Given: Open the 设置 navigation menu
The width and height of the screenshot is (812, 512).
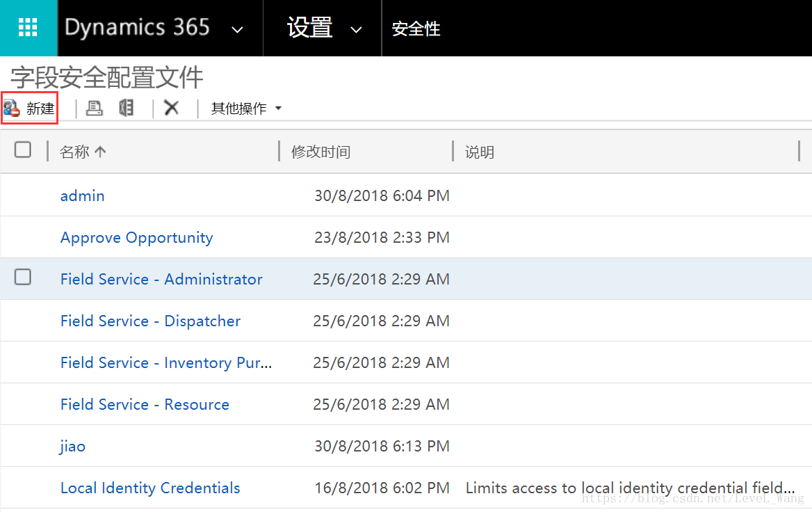Looking at the screenshot, I should click(x=309, y=27).
